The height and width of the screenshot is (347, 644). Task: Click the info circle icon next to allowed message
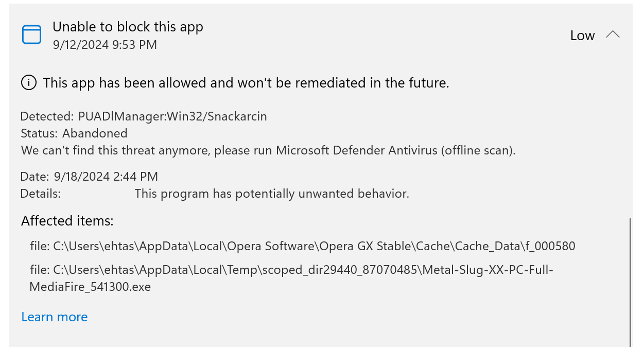click(29, 82)
